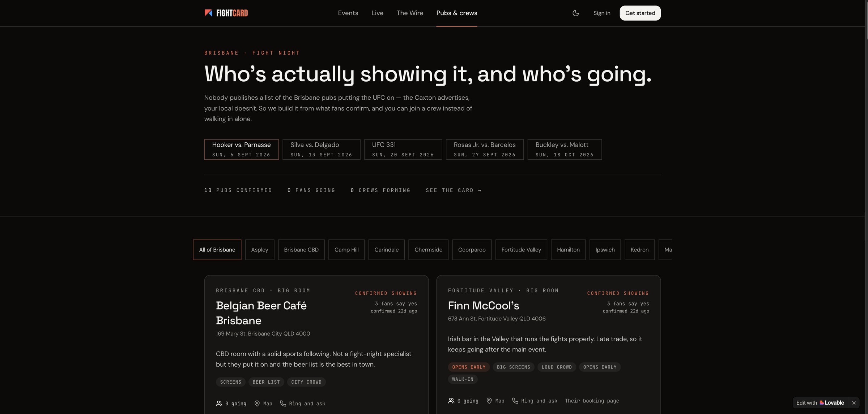The height and width of the screenshot is (414, 868).
Task: Click the BEER LIST tag
Action: (266, 382)
